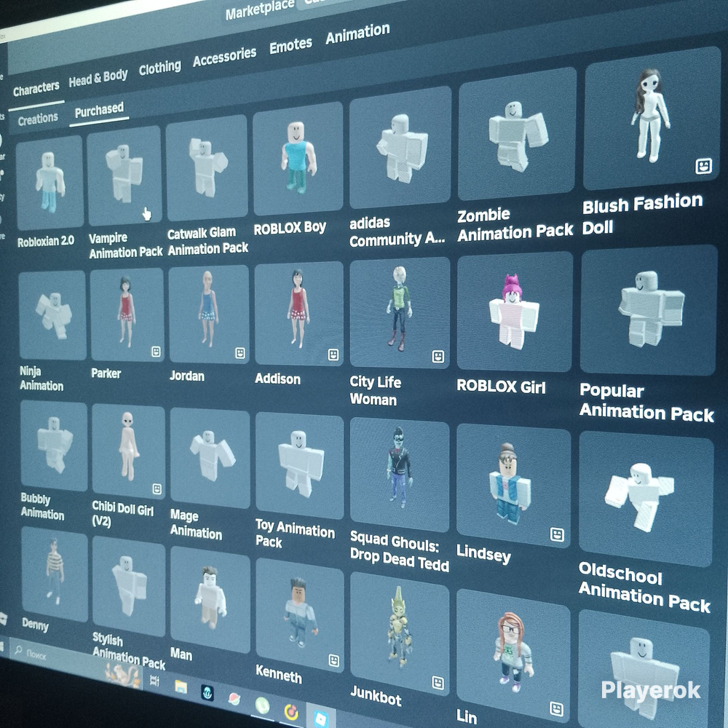Select the Popular Animation Pack thumbnail
The width and height of the screenshot is (728, 728).
point(649,309)
